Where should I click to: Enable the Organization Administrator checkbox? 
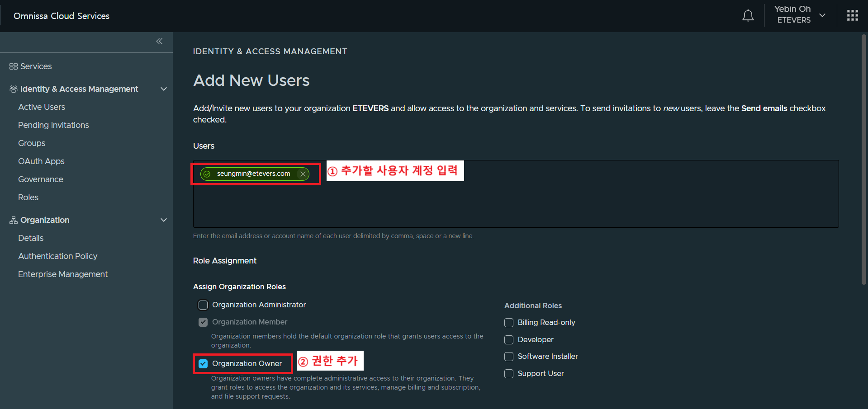[203, 305]
